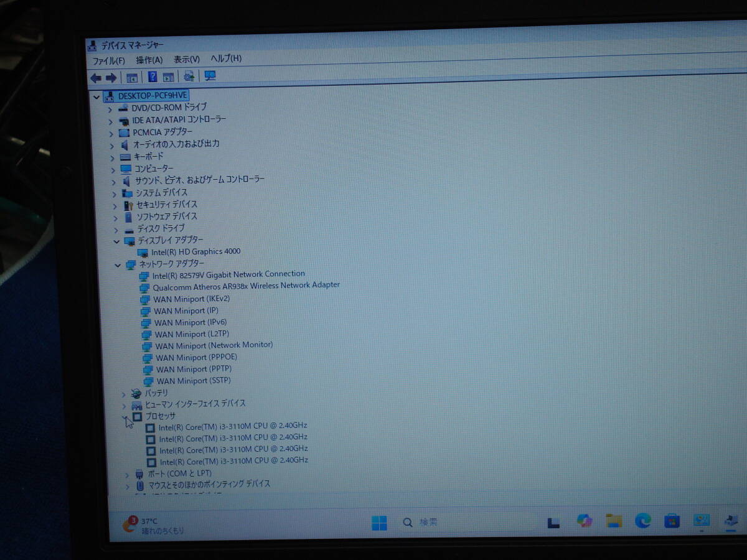Select WAN Miniport (IP)
The width and height of the screenshot is (747, 560).
pyautogui.click(x=186, y=310)
